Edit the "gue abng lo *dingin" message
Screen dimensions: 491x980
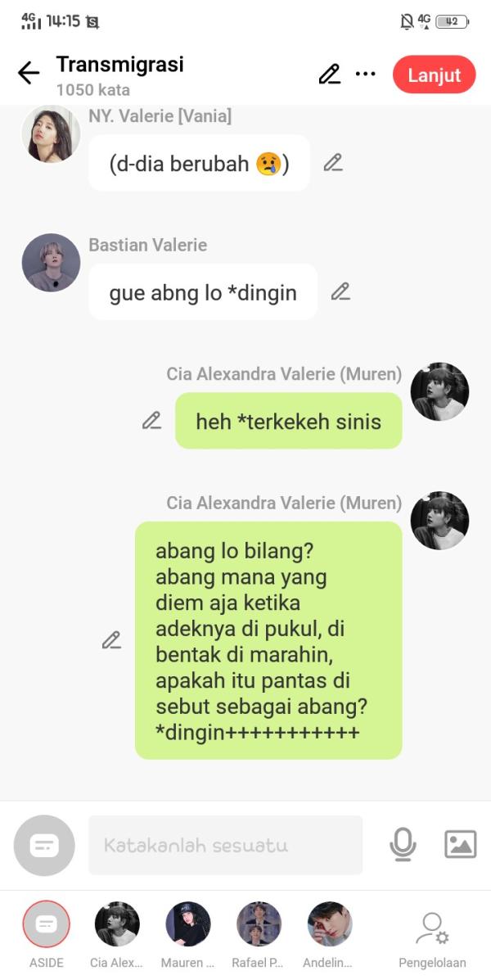[x=340, y=291]
